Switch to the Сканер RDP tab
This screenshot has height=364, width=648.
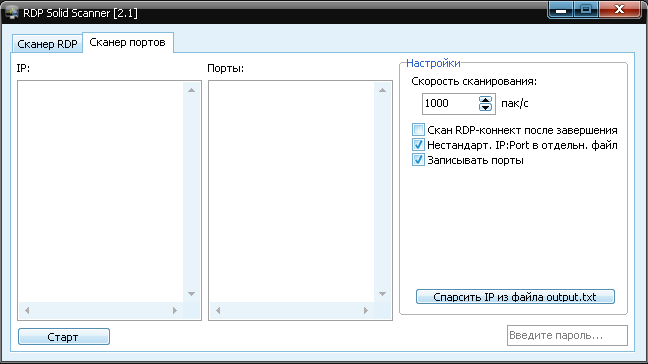(47, 44)
